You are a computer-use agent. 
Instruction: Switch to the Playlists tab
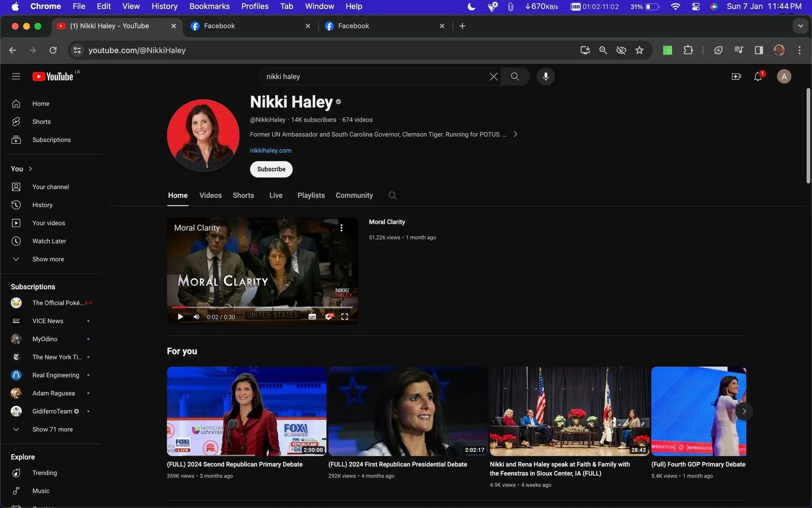click(x=311, y=195)
